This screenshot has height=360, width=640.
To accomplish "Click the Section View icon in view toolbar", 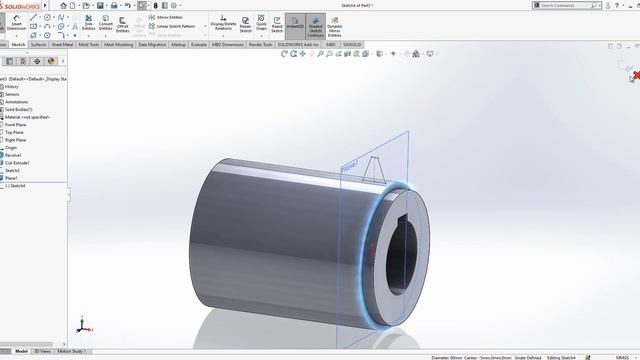I will (x=347, y=53).
